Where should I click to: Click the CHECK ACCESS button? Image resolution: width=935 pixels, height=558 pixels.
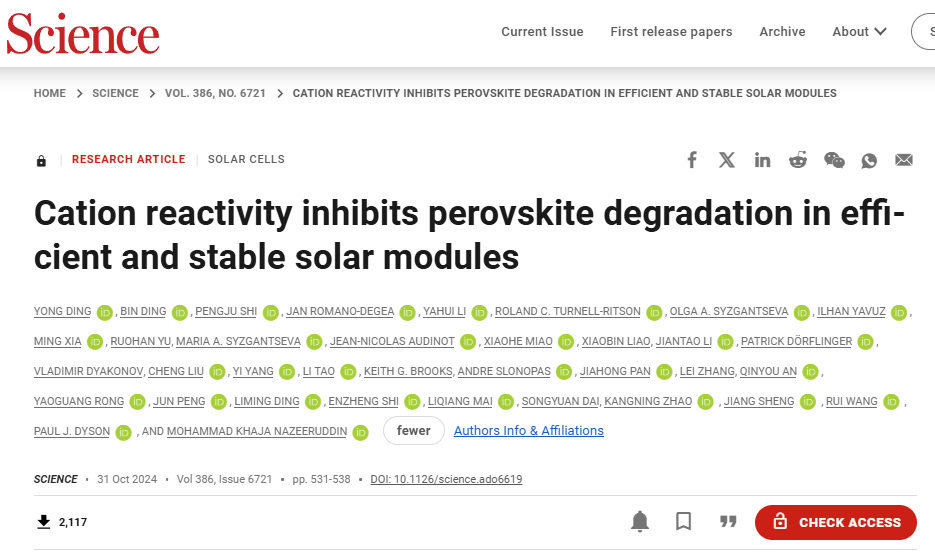coord(835,522)
